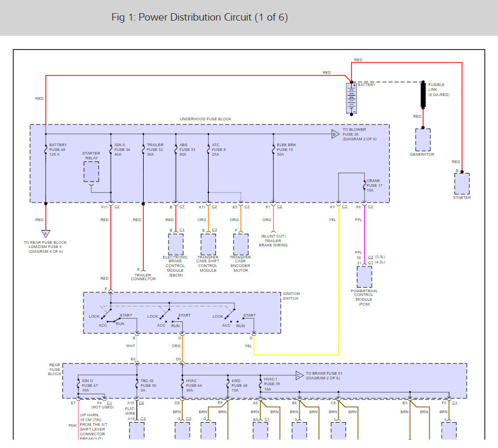Viewport: 498px width, 448px height.
Task: Click the 'STARTER' label under starter box
Action: [x=462, y=198]
